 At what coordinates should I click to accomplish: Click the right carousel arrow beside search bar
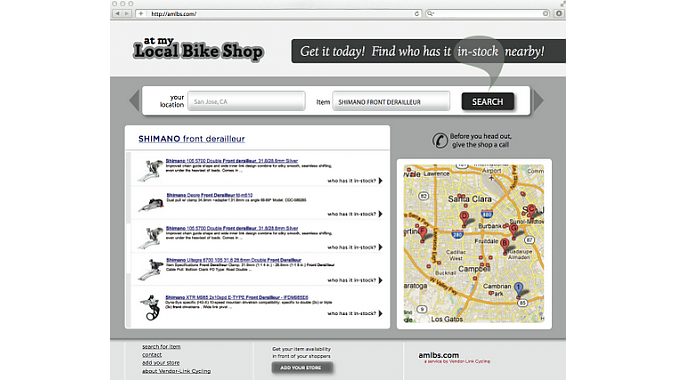538,100
